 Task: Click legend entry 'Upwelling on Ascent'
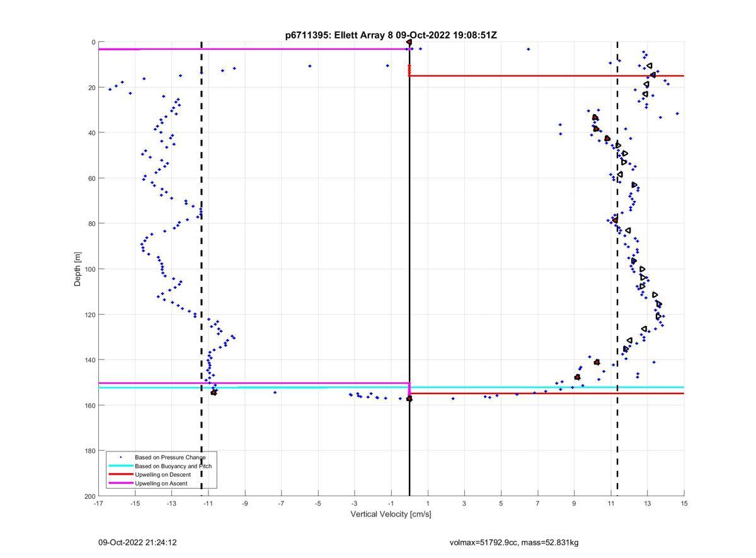[x=162, y=484]
